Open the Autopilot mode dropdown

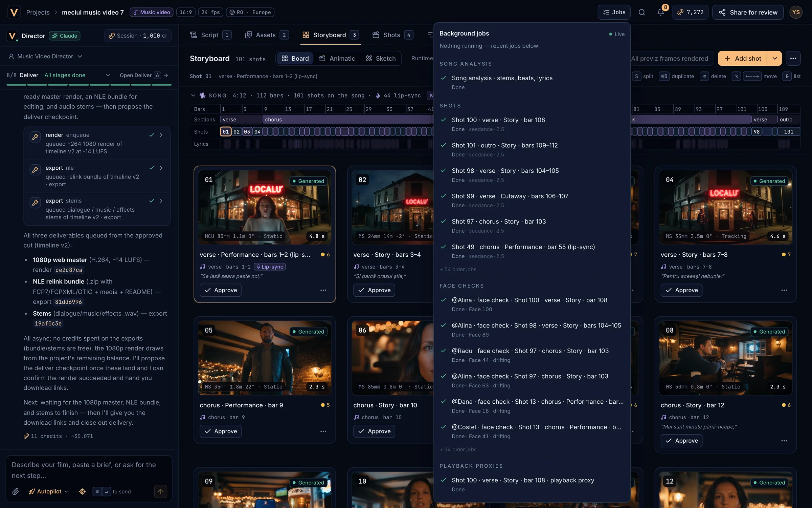pyautogui.click(x=49, y=491)
